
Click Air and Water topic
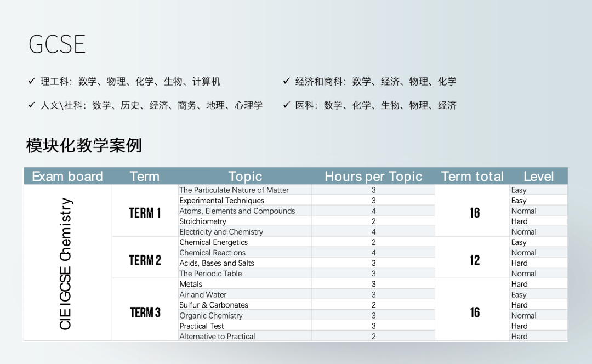click(203, 294)
